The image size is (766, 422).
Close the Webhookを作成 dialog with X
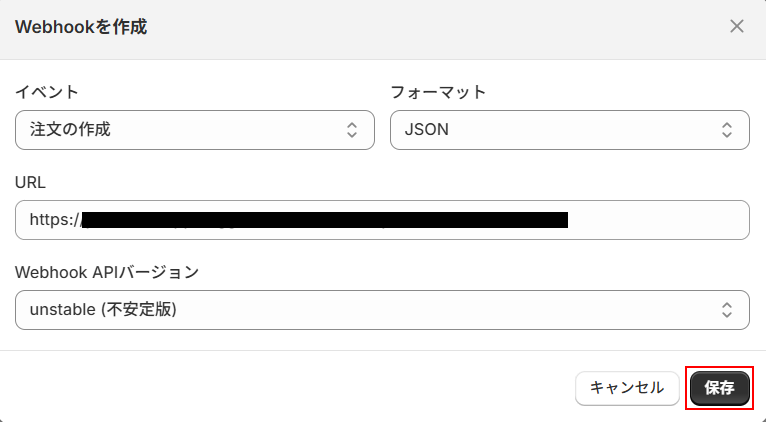coord(737,27)
